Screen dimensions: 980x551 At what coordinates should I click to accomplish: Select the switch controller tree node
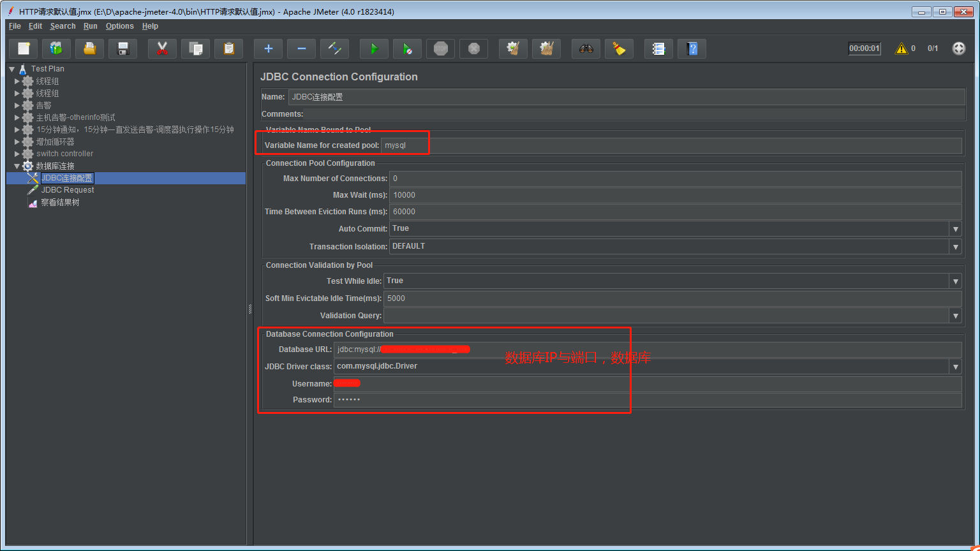tap(64, 154)
